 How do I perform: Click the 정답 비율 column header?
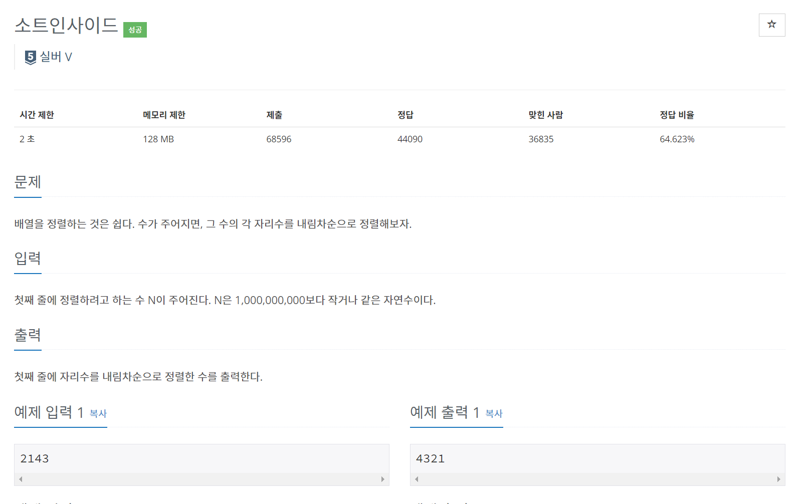677,114
